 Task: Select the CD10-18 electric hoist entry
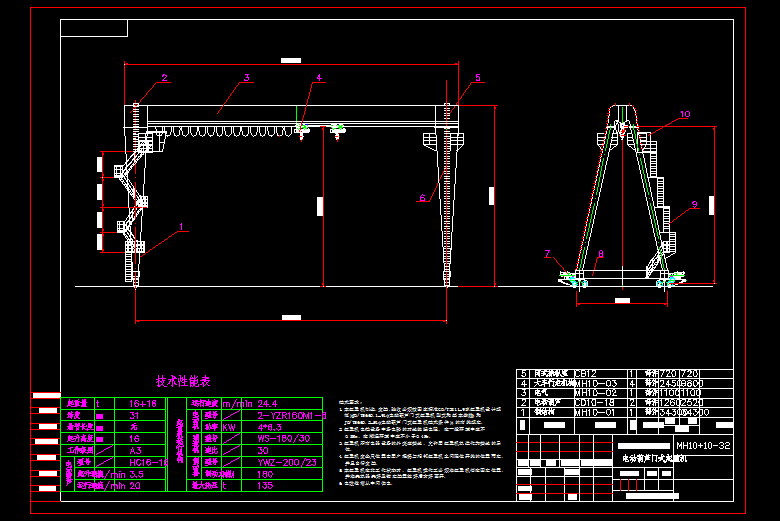click(x=595, y=402)
